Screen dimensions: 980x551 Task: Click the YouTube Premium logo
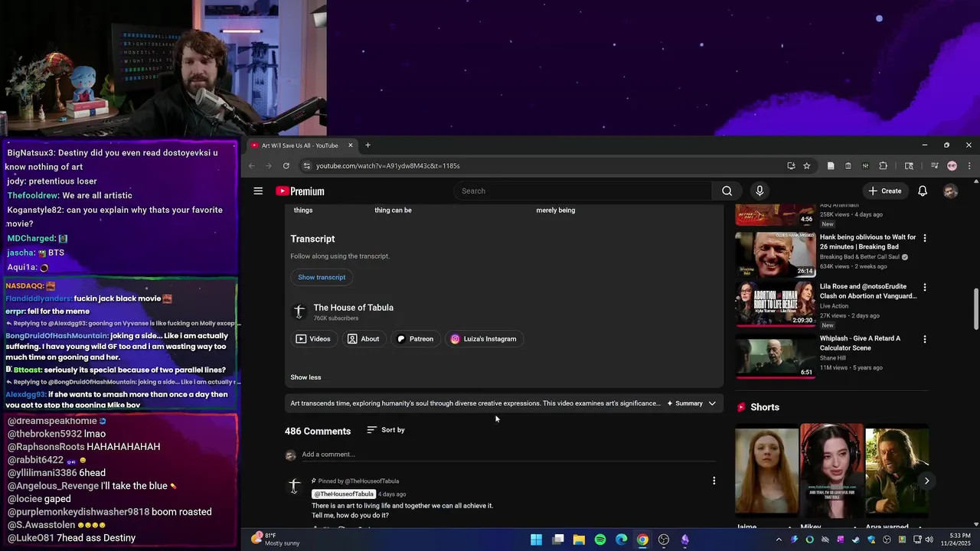(300, 191)
